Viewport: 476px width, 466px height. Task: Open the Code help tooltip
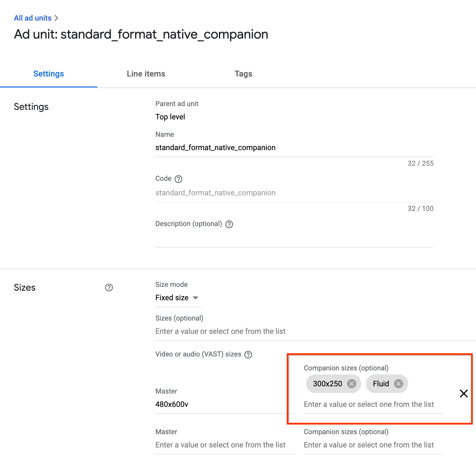[x=179, y=179]
